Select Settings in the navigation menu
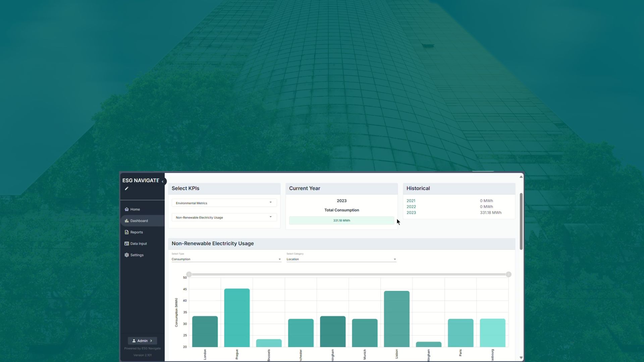 [137, 255]
